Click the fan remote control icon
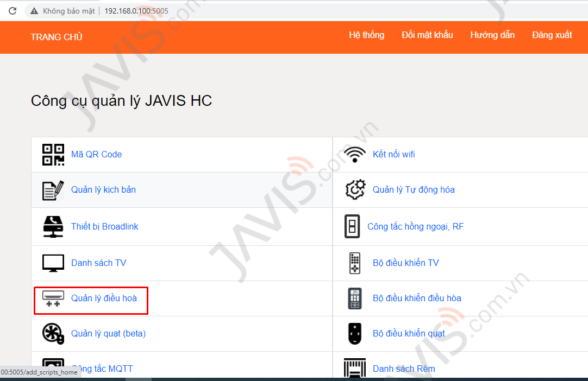 click(355, 333)
